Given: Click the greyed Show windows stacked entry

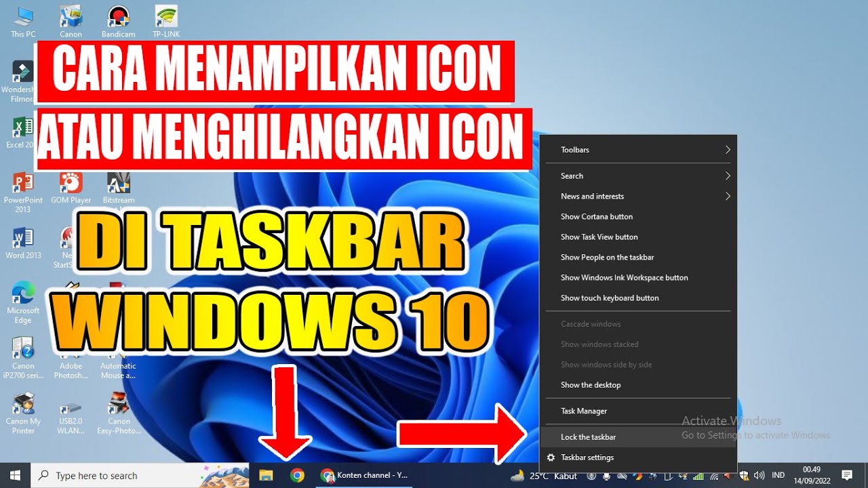Looking at the screenshot, I should pos(637,344).
